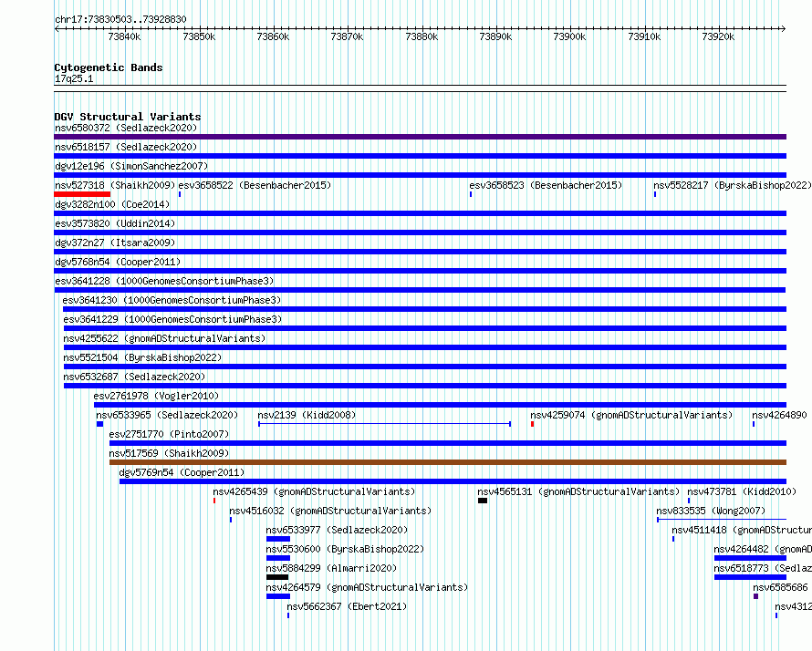Click the thin nsv2139 span line
Screen dimensions: 812x651
385,424
